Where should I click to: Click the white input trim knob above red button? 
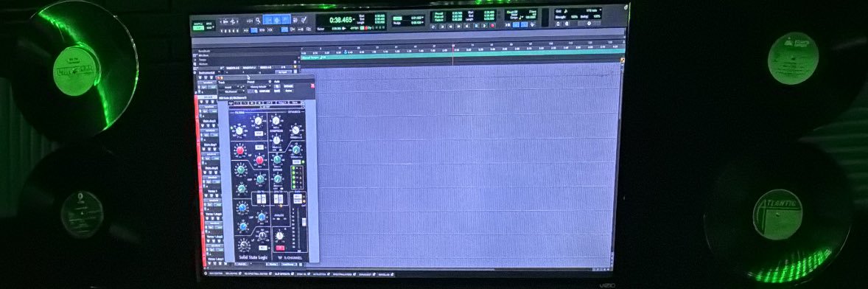[279, 236]
